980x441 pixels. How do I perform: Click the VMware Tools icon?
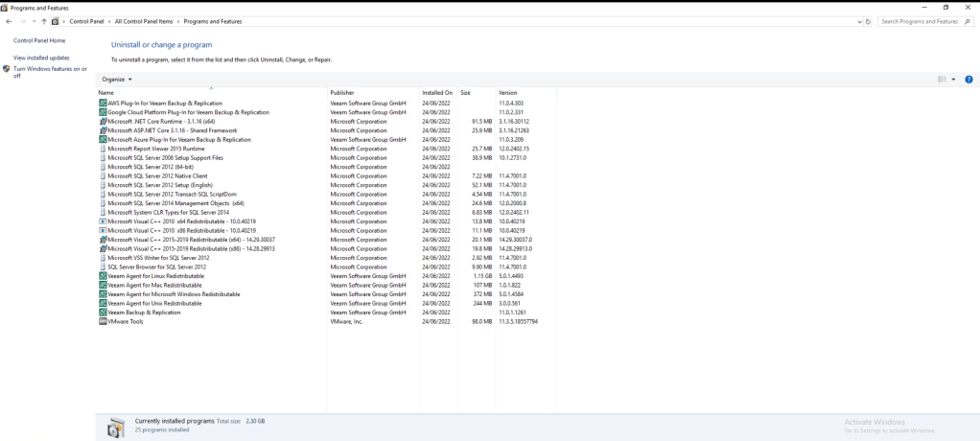pyautogui.click(x=103, y=322)
